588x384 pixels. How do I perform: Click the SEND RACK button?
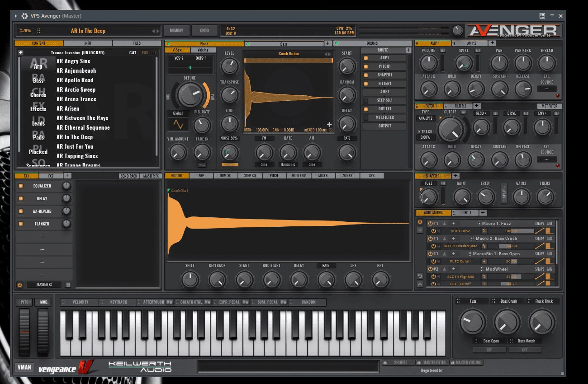(129, 176)
